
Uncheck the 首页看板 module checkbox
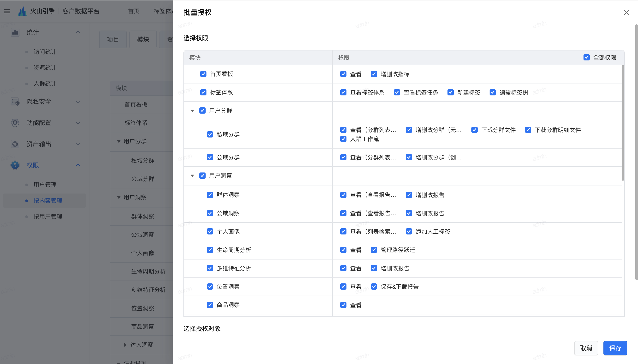coord(203,74)
